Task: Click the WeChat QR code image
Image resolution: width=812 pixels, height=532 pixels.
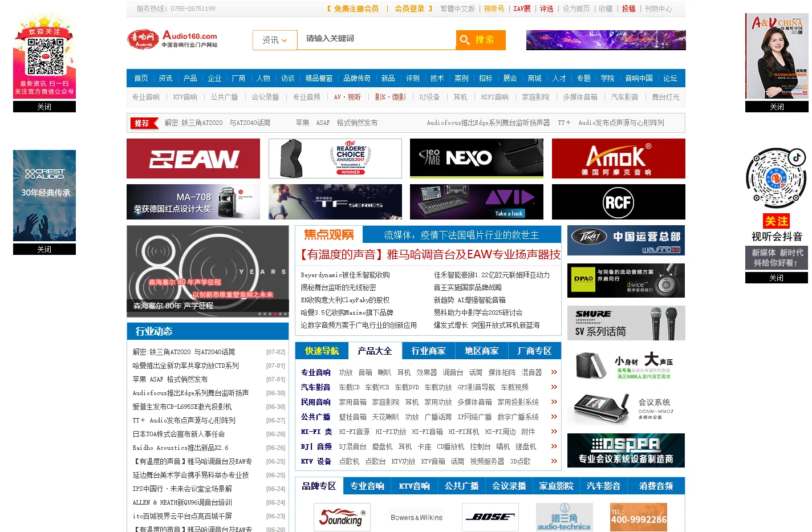Action: (x=45, y=57)
